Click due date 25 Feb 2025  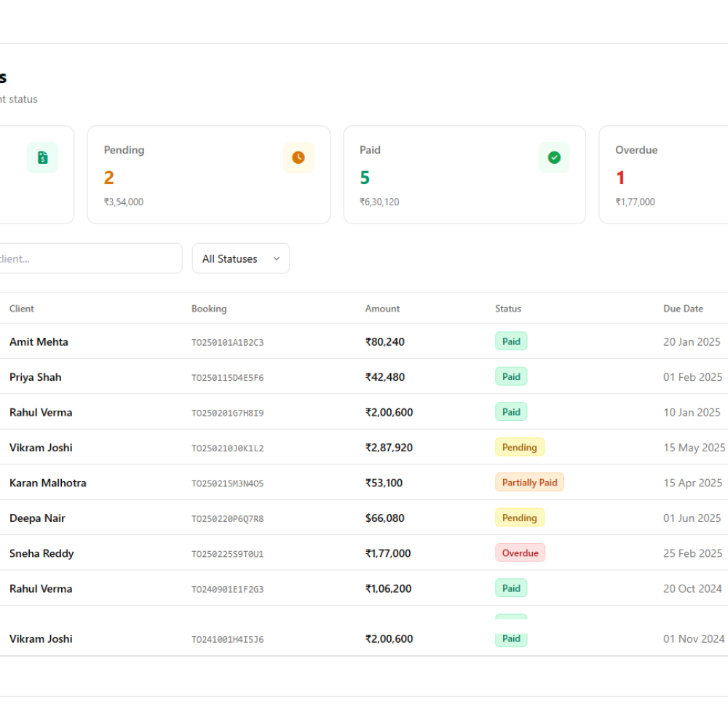(x=693, y=553)
